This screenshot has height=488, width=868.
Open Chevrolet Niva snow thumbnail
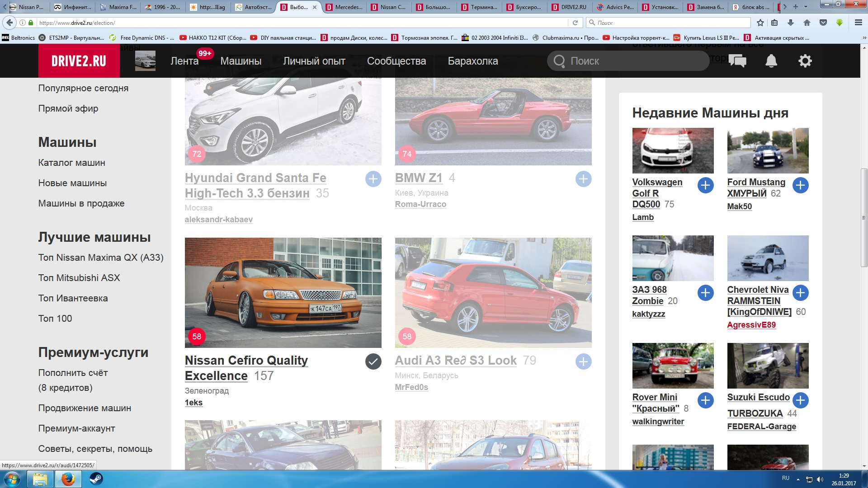[768, 258]
